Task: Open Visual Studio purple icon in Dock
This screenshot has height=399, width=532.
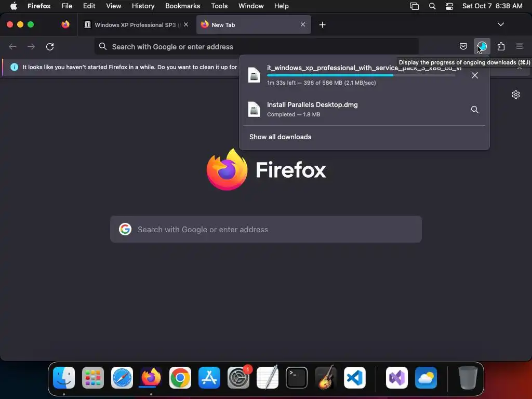Action: click(x=397, y=377)
